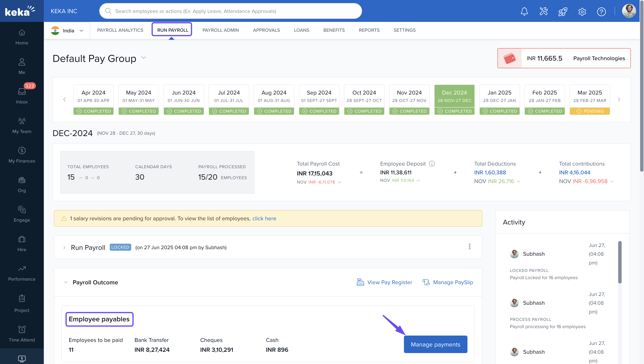
Task: Open the rocket quick-start icon
Action: pyautogui.click(x=563, y=11)
